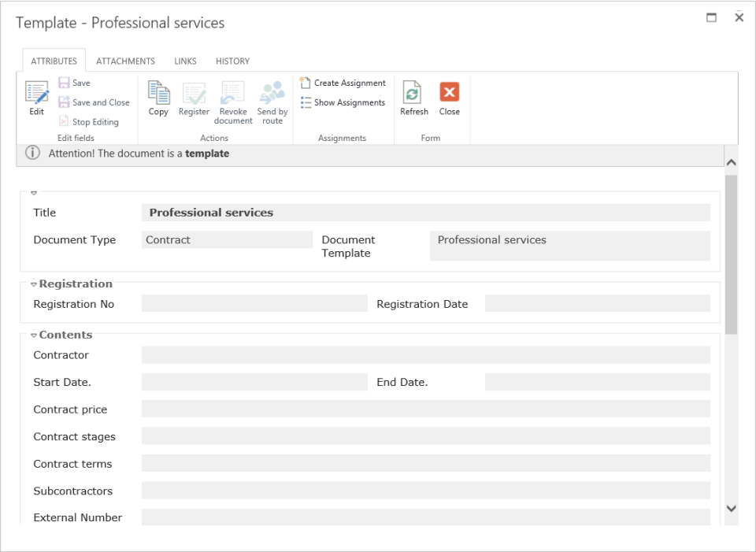Click the Refresh form icon
The height and width of the screenshot is (552, 756).
point(413,94)
